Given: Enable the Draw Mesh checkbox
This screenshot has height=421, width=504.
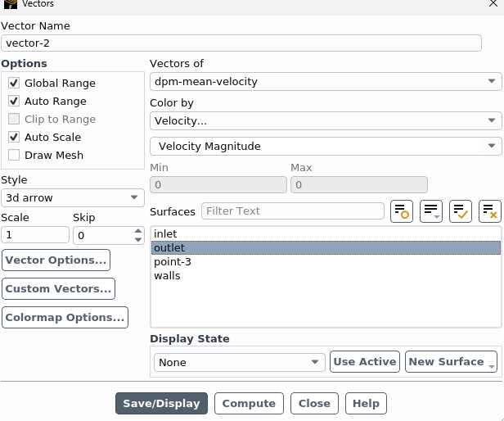Looking at the screenshot, I should tap(14, 156).
